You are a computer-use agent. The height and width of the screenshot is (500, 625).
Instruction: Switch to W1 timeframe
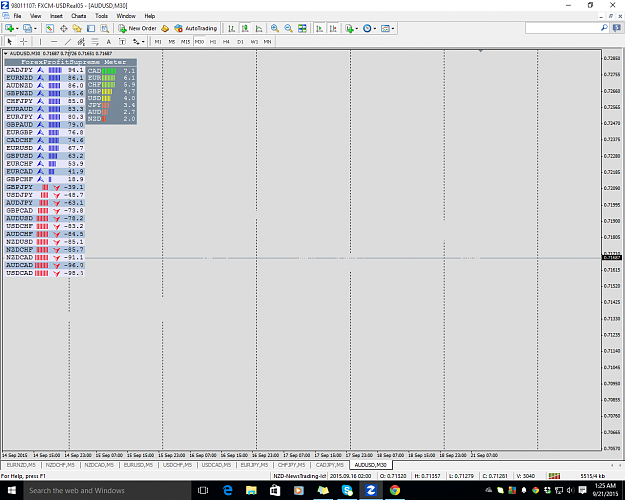point(254,41)
